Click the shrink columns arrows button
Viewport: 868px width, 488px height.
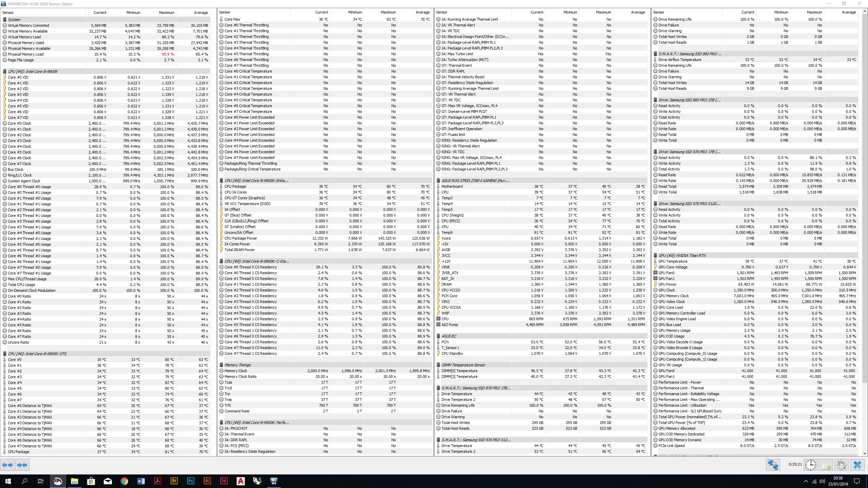tap(22, 465)
